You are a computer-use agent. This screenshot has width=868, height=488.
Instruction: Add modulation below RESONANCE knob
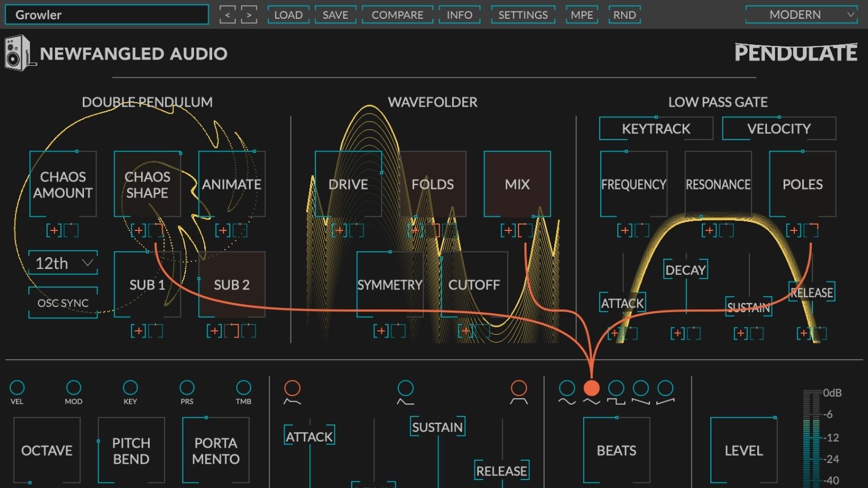coord(709,230)
